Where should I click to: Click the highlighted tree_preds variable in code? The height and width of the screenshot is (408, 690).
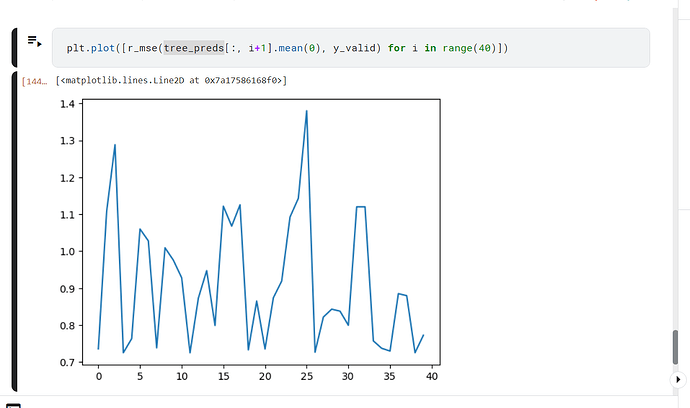(193, 48)
